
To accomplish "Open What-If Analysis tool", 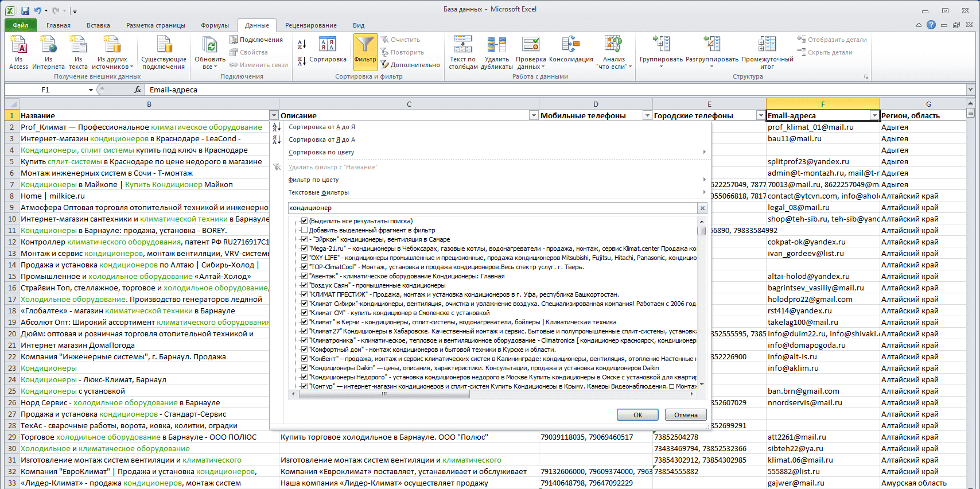I will pos(614,52).
